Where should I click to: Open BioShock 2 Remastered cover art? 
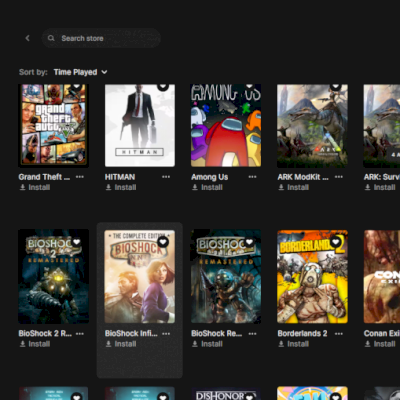[x=53, y=276]
